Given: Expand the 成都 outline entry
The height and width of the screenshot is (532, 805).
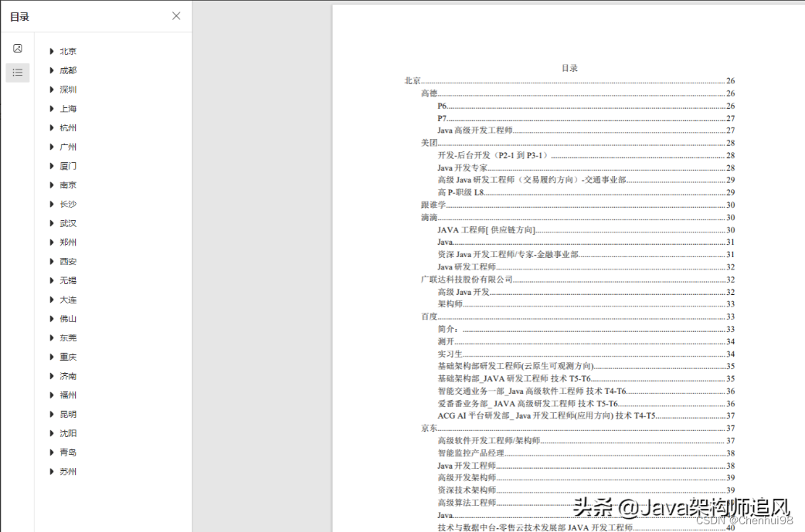Looking at the screenshot, I should click(51, 70).
